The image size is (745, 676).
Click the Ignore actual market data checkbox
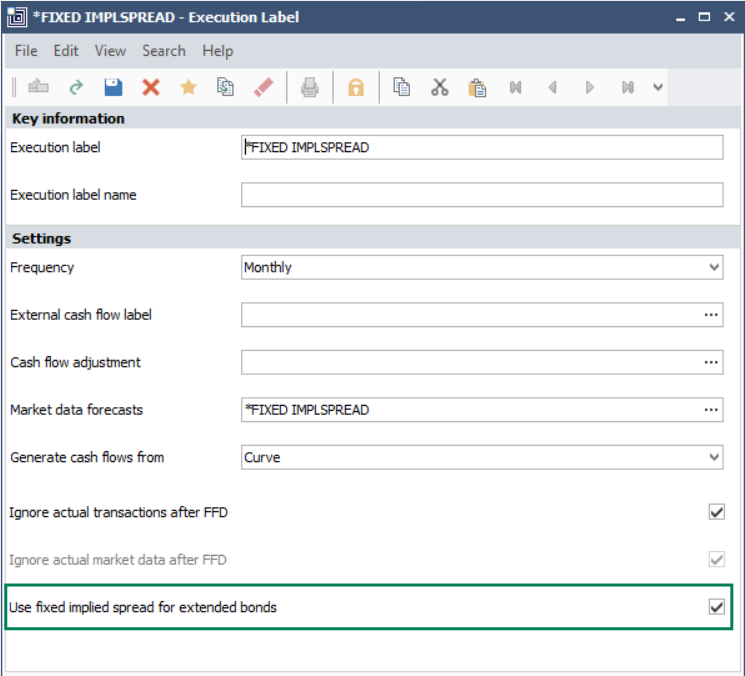(x=716, y=560)
